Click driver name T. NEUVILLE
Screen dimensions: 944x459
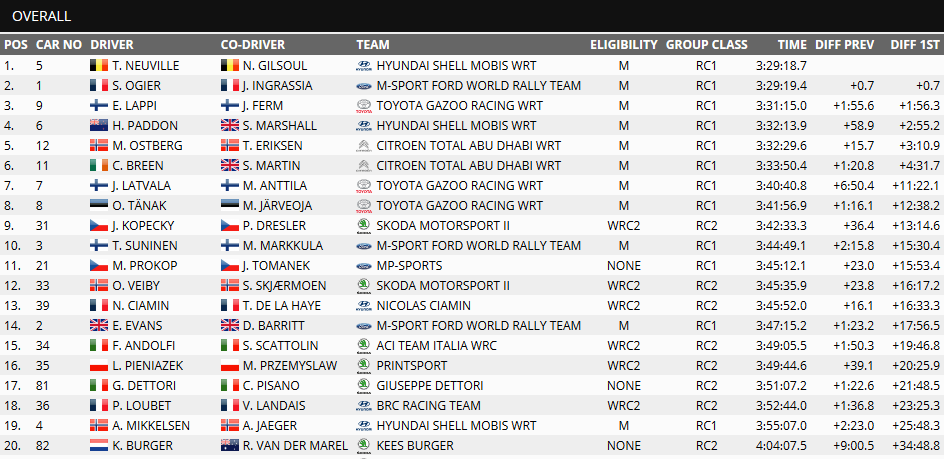point(145,66)
